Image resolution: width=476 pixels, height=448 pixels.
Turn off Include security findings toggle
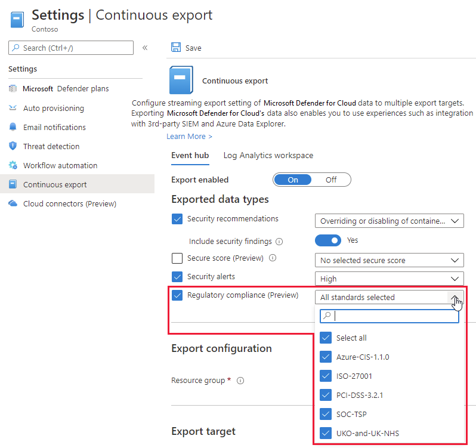pos(328,240)
